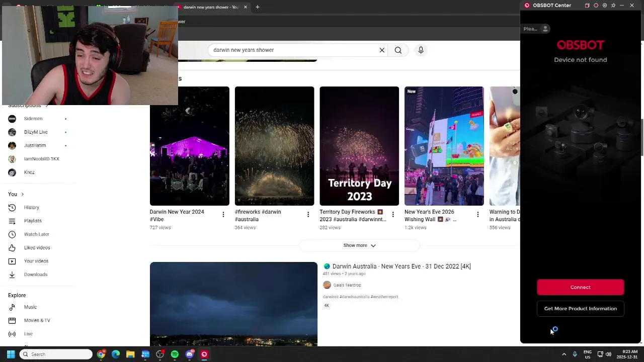The height and width of the screenshot is (362, 644).
Task: Show hidden system tray icons
Action: click(564, 354)
